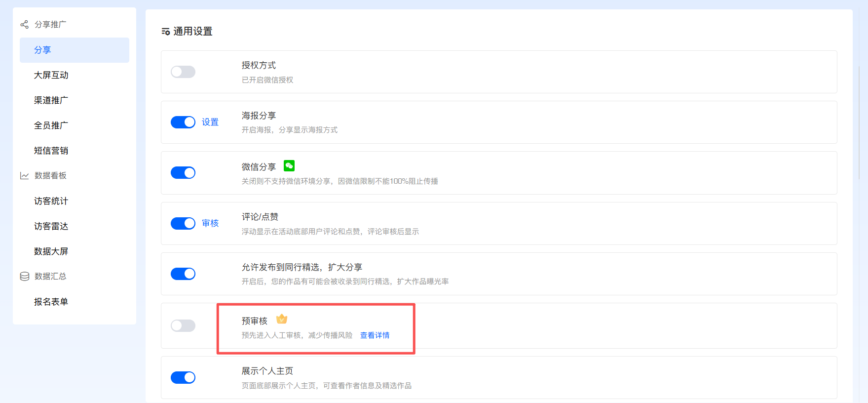Click the chart icon beside 数据看板
Screen dimensions: 868x403
[x=24, y=176]
